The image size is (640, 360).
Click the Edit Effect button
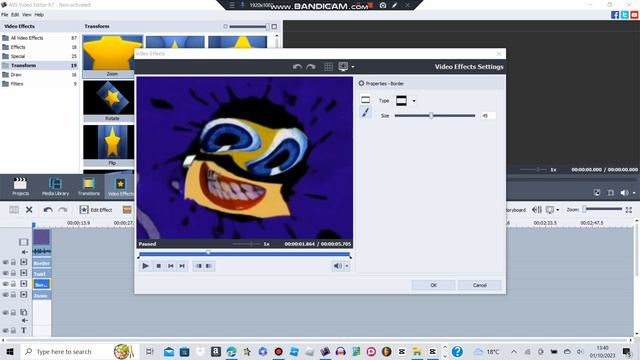click(96, 210)
